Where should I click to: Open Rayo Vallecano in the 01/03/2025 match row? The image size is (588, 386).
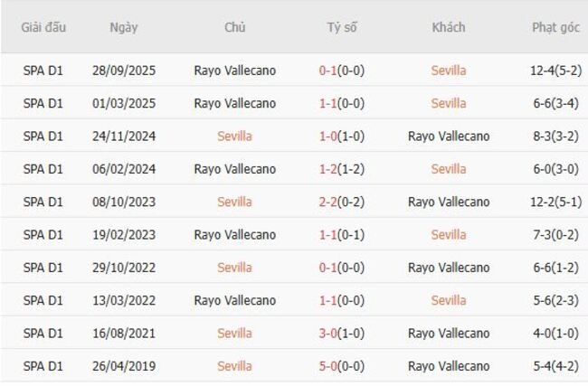coord(235,103)
